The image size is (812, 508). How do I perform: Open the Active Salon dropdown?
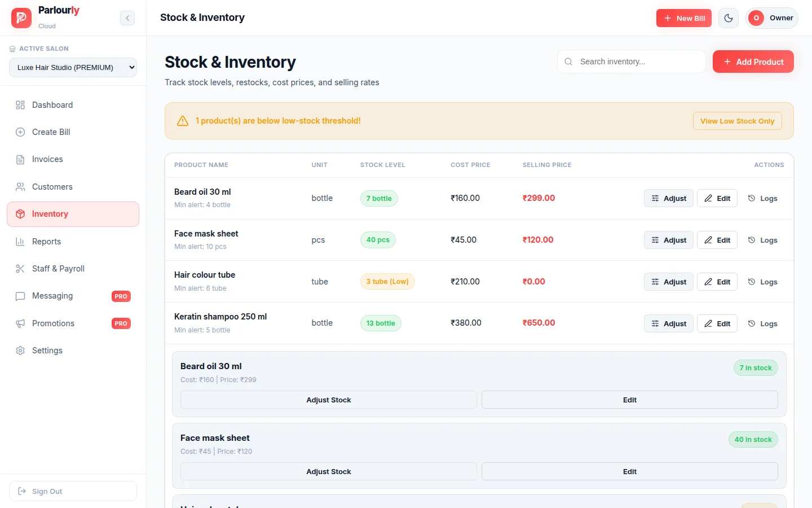click(x=73, y=67)
